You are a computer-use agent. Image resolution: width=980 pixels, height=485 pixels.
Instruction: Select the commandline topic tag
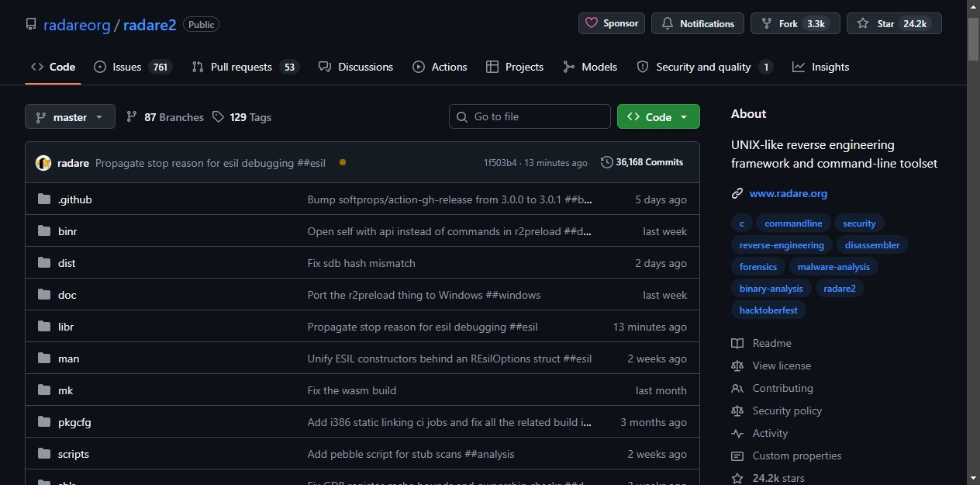793,223
